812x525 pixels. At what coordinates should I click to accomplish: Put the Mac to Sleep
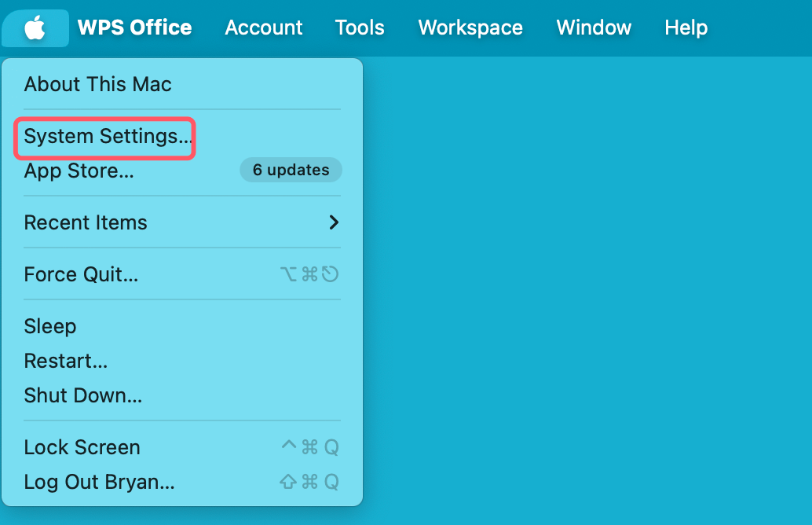[50, 326]
